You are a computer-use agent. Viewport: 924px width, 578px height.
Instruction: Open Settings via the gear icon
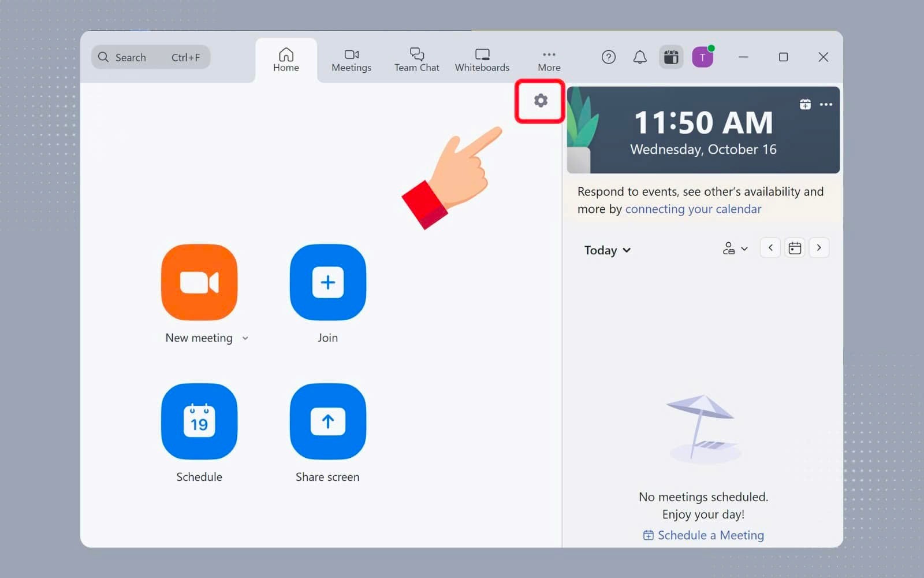541,101
